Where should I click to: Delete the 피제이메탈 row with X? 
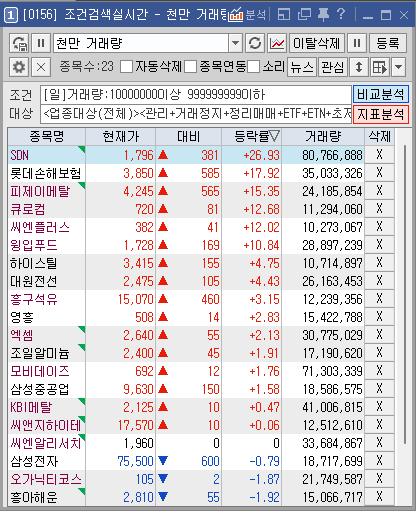tap(379, 191)
